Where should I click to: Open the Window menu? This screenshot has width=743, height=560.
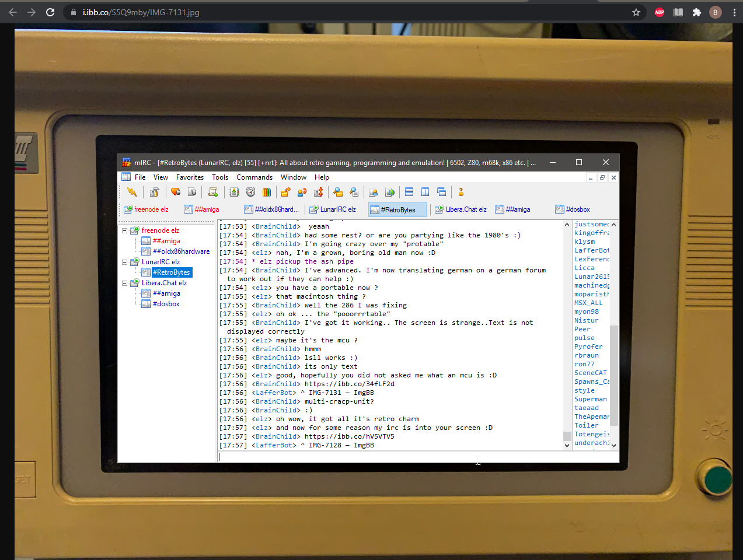pos(294,177)
